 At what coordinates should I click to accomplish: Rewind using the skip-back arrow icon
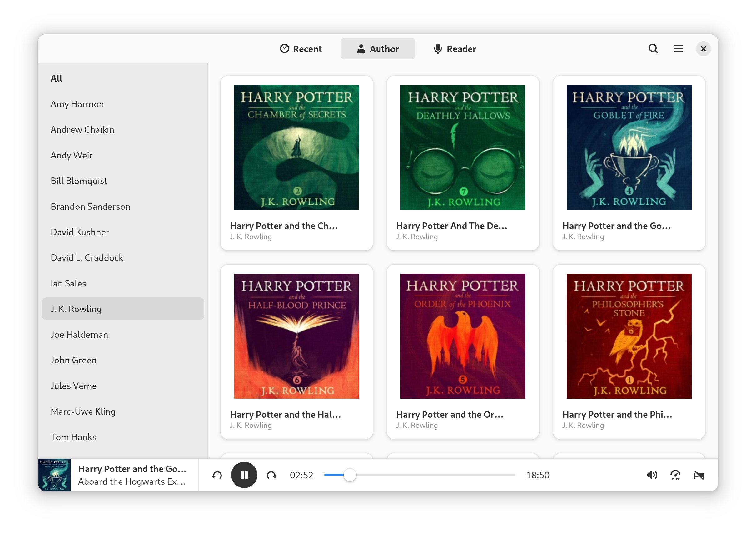point(217,475)
